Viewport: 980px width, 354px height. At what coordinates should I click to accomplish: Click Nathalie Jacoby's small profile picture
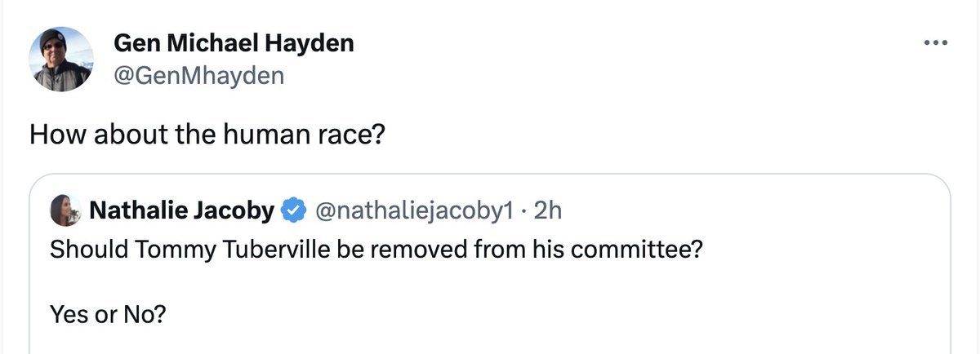67,210
